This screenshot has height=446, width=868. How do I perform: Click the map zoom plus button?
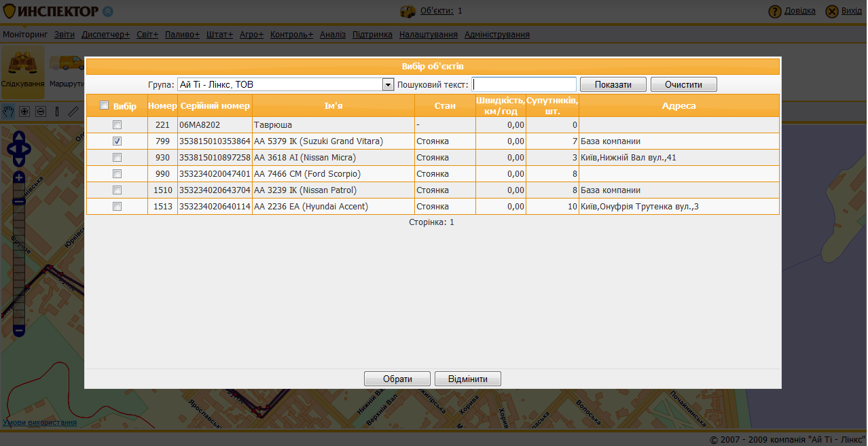click(x=19, y=177)
